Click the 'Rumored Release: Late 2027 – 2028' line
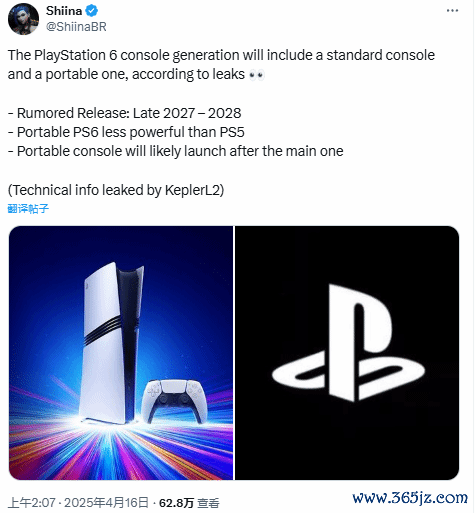The width and height of the screenshot is (475, 513). [x=124, y=113]
